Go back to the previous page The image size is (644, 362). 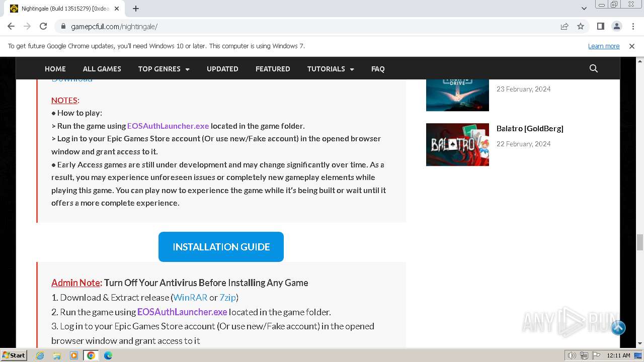11,26
